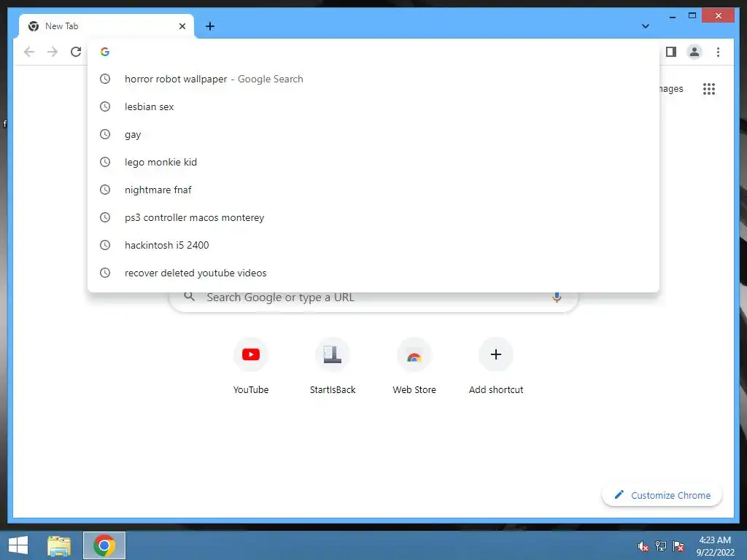Minimize the Chrome window
Image resolution: width=747 pixels, height=560 pixels.
[x=673, y=16]
